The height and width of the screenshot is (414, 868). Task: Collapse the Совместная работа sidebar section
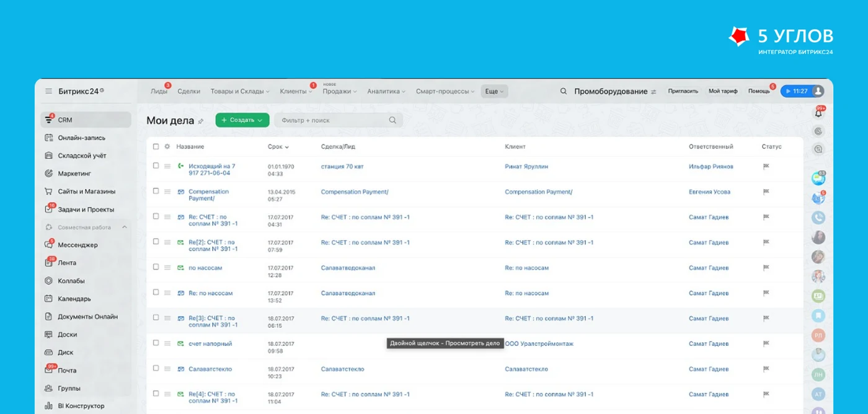click(x=124, y=227)
